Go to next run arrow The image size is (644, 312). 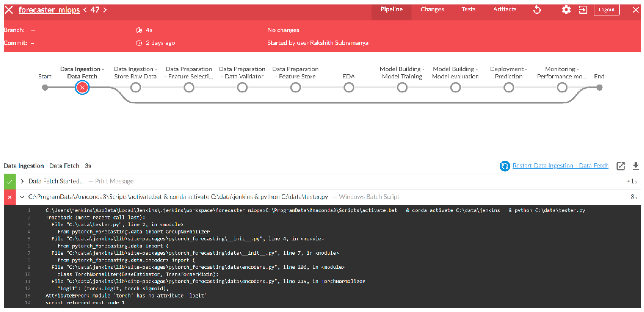pyautogui.click(x=105, y=10)
